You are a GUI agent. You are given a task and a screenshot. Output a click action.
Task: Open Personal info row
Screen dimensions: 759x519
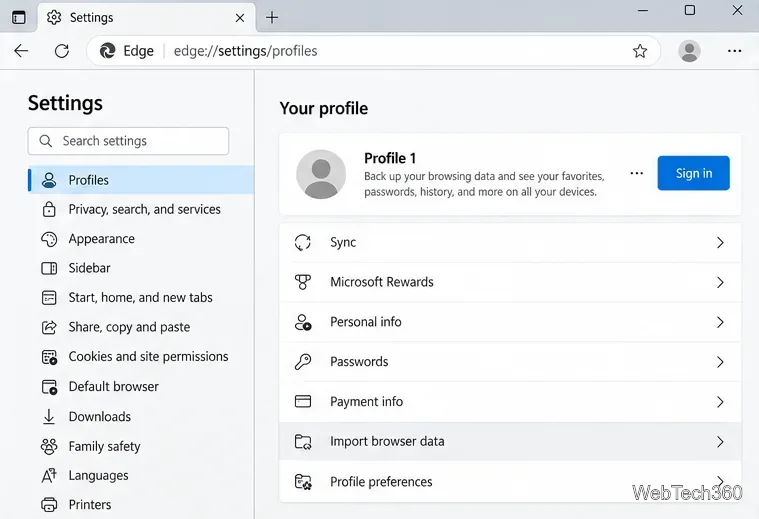510,322
